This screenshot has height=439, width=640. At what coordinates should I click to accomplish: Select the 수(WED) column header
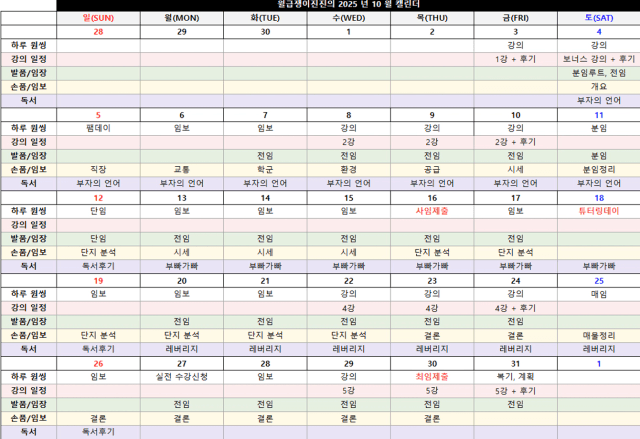pos(349,18)
